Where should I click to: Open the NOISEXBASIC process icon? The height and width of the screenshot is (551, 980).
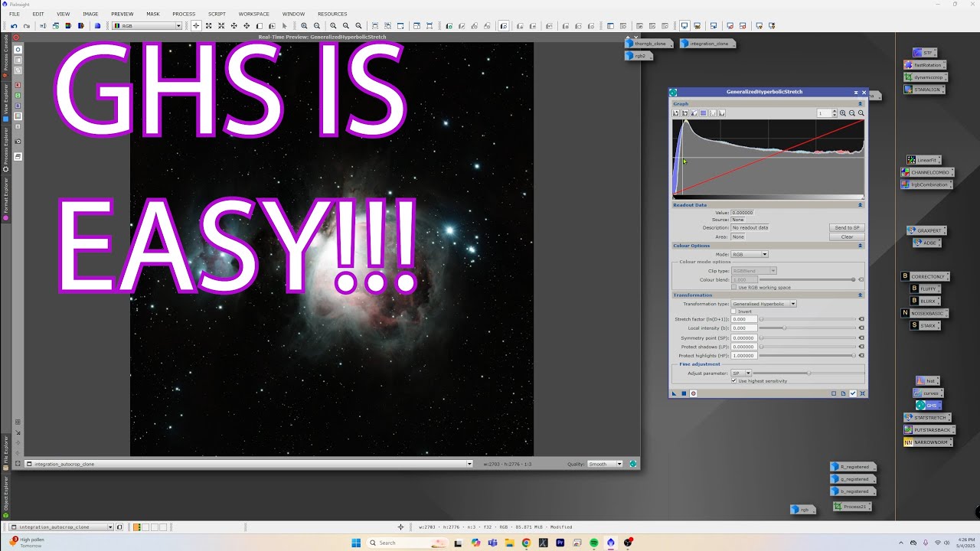924,313
